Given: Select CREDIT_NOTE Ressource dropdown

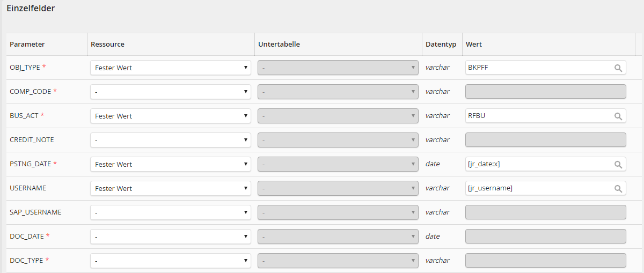Looking at the screenshot, I should tap(171, 140).
